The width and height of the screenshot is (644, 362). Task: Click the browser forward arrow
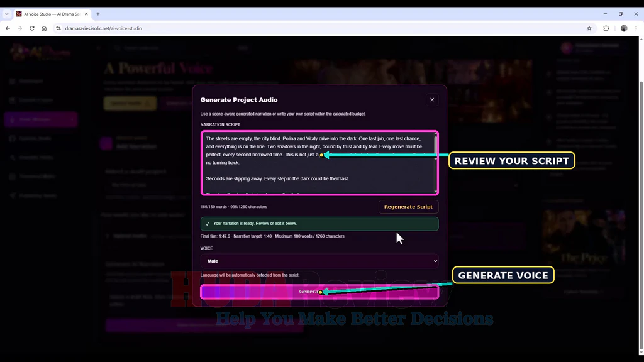tap(19, 28)
